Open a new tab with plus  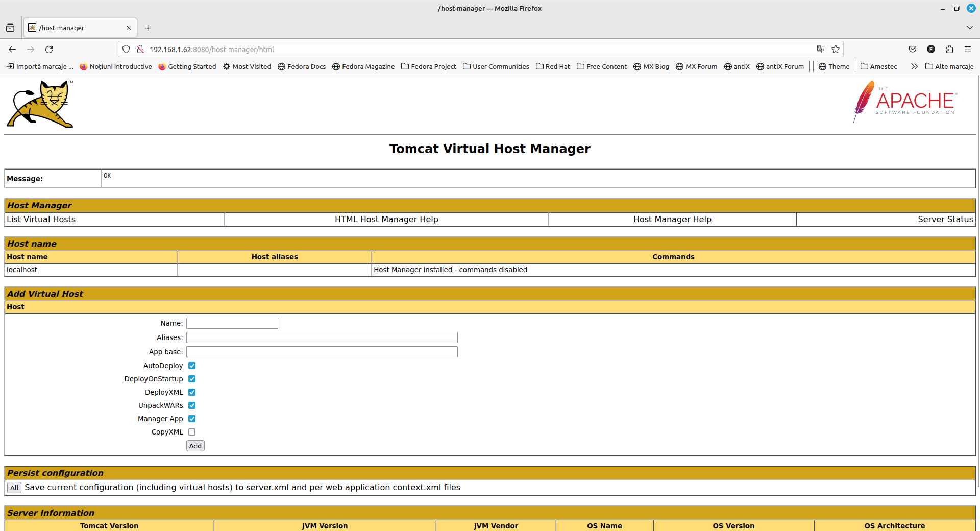pos(148,28)
